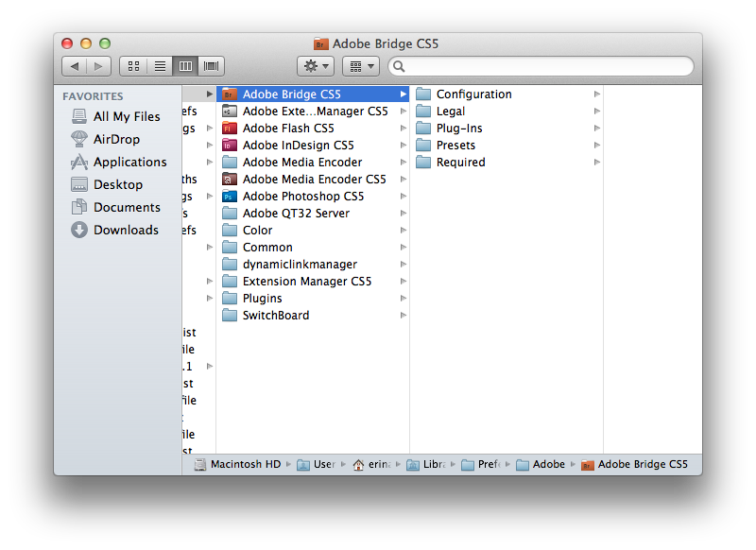Image resolution: width=756 pixels, height=550 pixels.
Task: Expand arrow next to Presets
Action: (597, 146)
